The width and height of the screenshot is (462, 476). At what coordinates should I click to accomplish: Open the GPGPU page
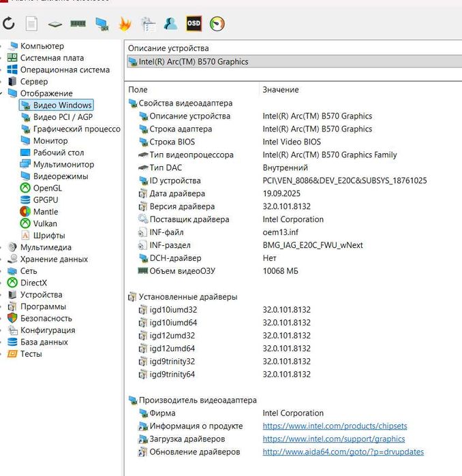pos(46,200)
